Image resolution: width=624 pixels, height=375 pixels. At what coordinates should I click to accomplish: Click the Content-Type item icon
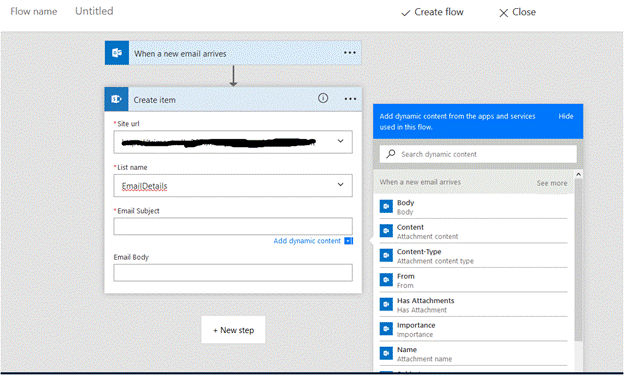(386, 255)
